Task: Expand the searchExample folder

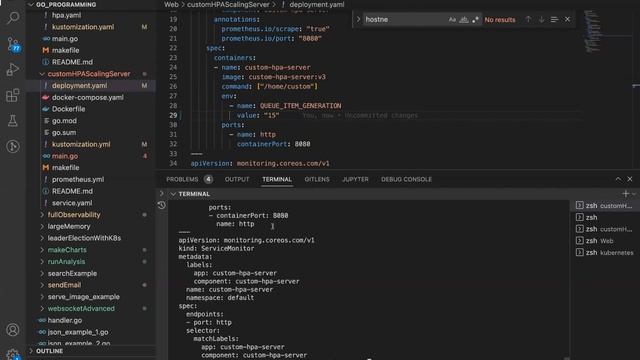Action: point(72,273)
